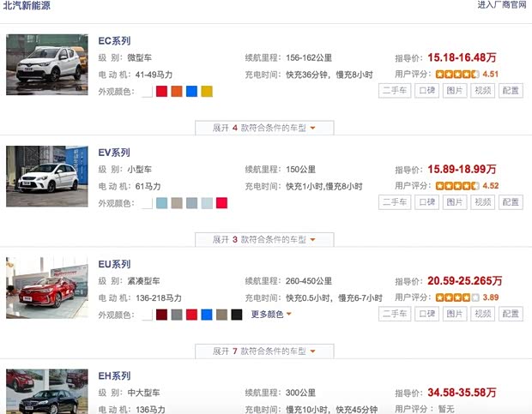This screenshot has height=414, width=532.
Task: Select tan color swatch for EU系列
Action: pos(222,315)
